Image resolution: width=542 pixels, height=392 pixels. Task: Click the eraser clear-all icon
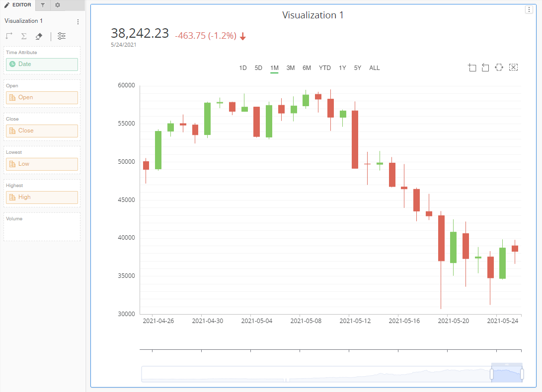(x=39, y=36)
